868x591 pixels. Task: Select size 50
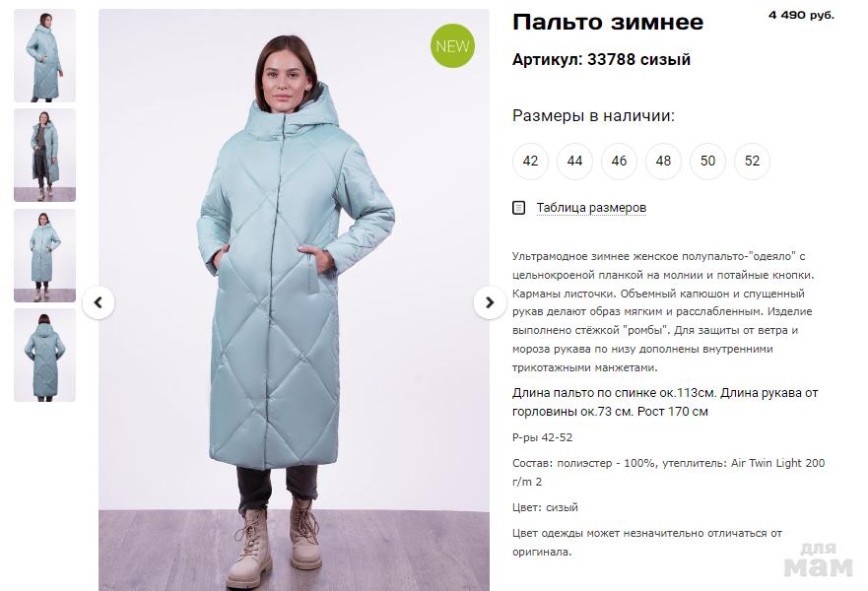(707, 161)
